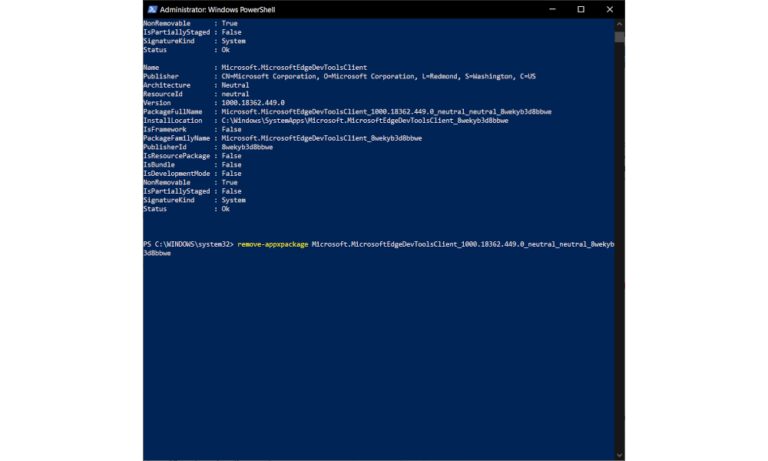Maximize the Windows PowerShell window

[581, 9]
